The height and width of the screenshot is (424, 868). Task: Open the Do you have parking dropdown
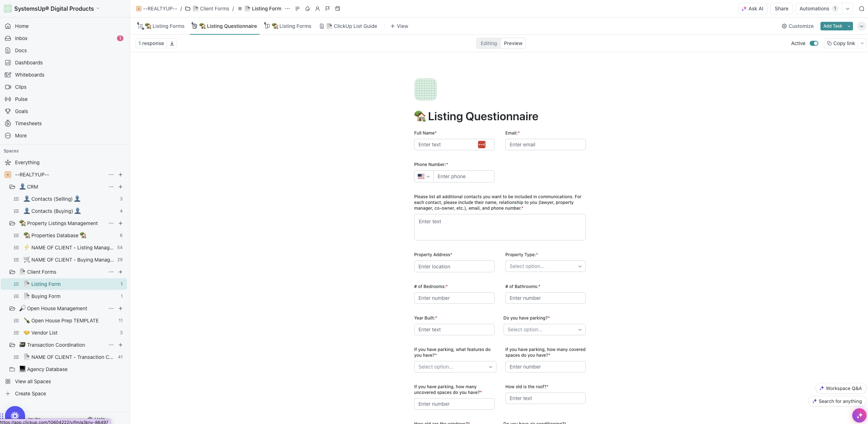click(x=544, y=329)
